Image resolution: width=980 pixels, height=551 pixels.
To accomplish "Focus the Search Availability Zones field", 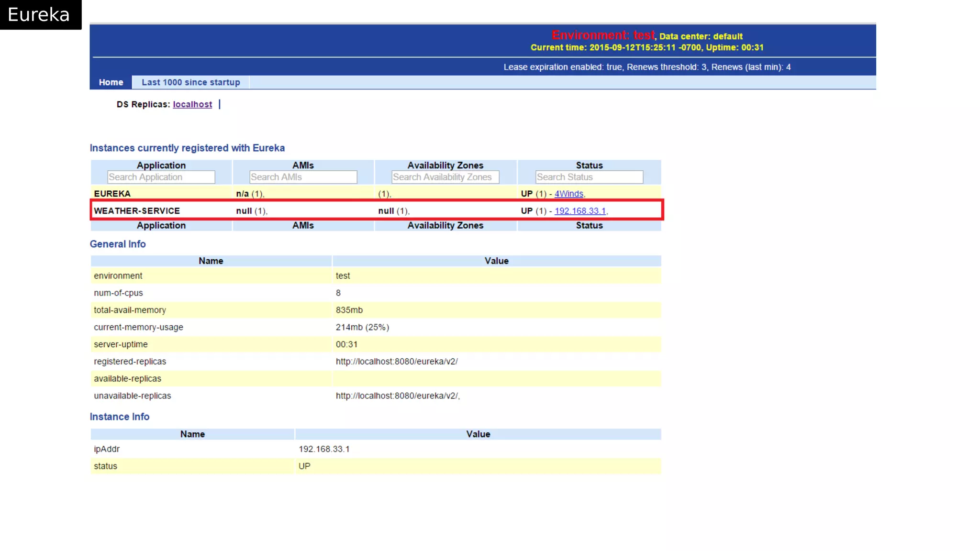I will (x=445, y=177).
